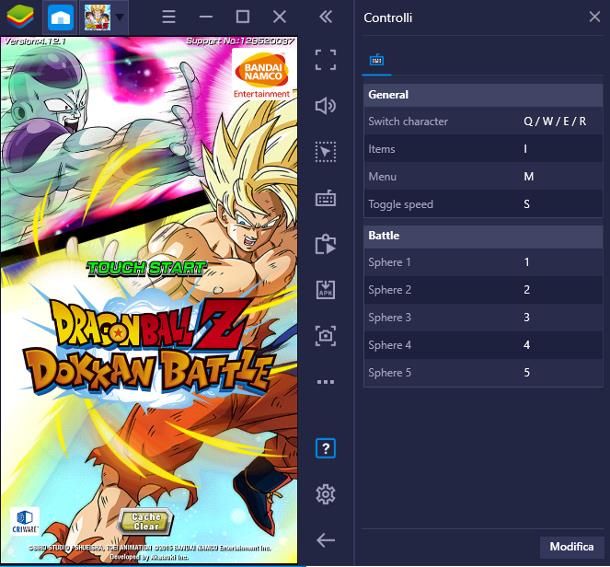
Task: Click the Bandai Namco Entertainment logo
Action: tap(263, 75)
